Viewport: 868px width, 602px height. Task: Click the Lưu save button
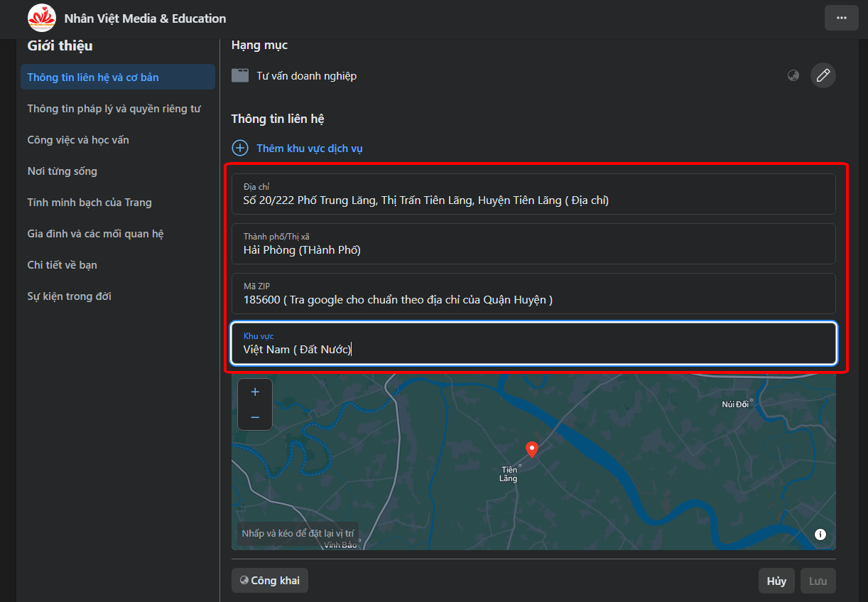coord(818,581)
